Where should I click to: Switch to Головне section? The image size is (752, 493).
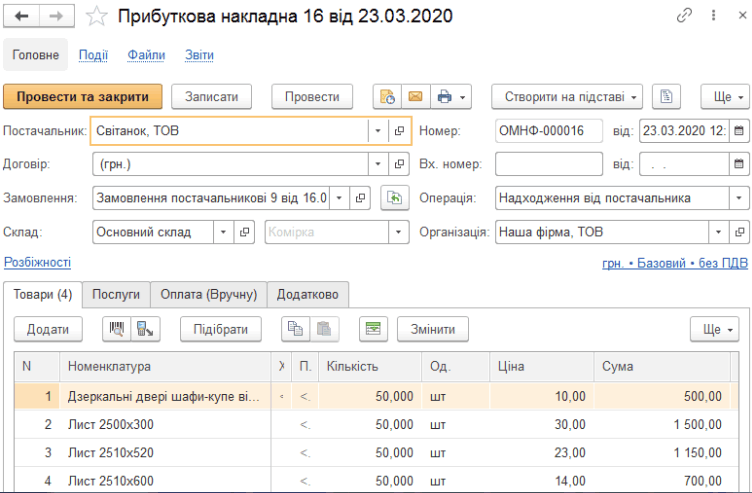click(35, 55)
